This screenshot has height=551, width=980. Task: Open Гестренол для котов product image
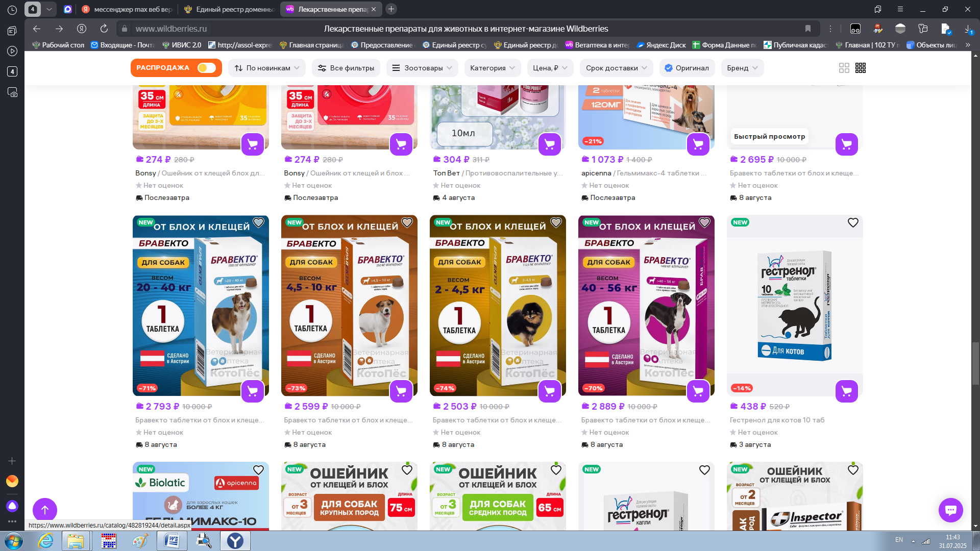[795, 306]
